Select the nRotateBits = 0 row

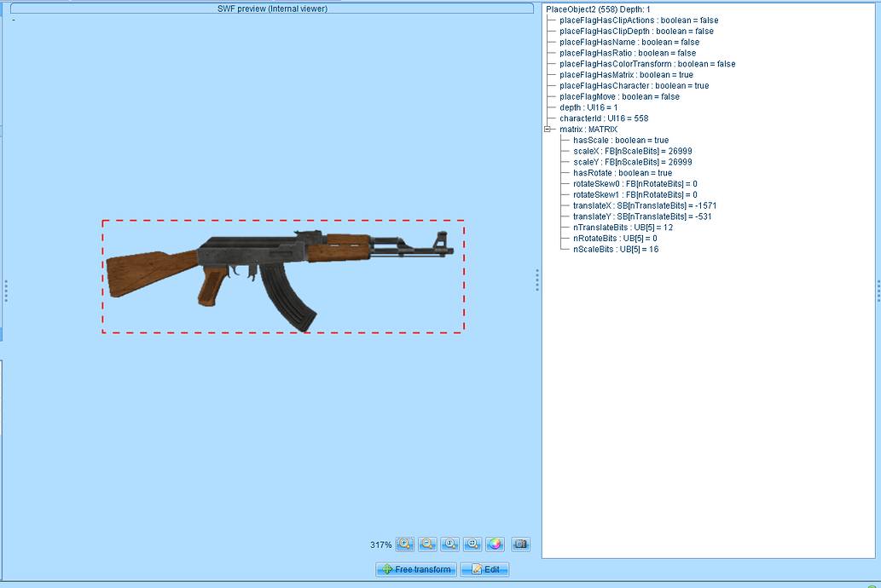tap(615, 238)
